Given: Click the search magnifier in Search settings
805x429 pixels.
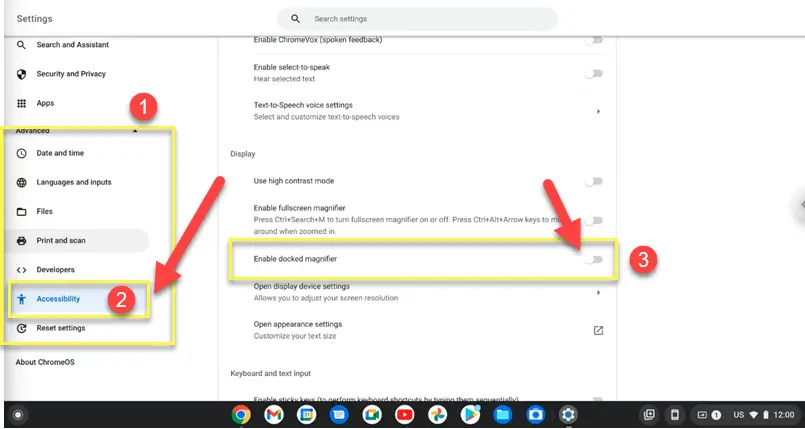Looking at the screenshot, I should [295, 19].
